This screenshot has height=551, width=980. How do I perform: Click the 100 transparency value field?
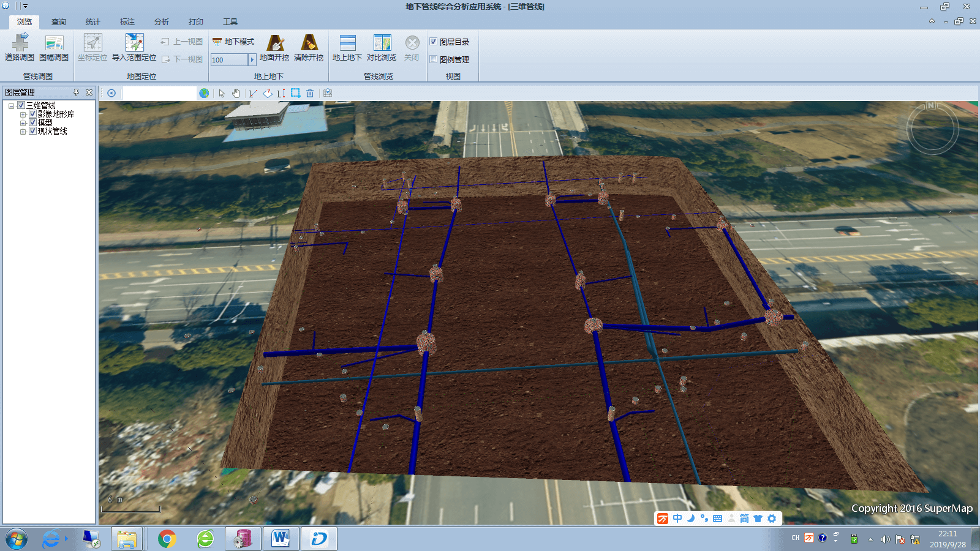229,60
